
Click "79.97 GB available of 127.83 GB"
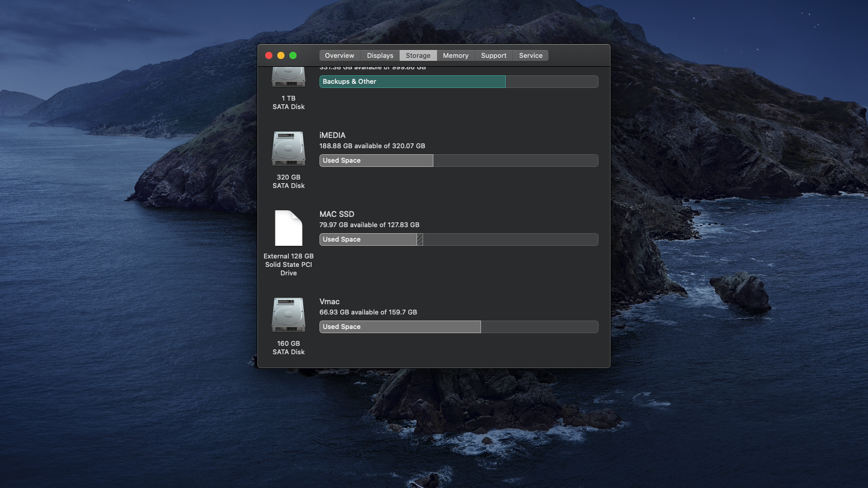pos(370,225)
